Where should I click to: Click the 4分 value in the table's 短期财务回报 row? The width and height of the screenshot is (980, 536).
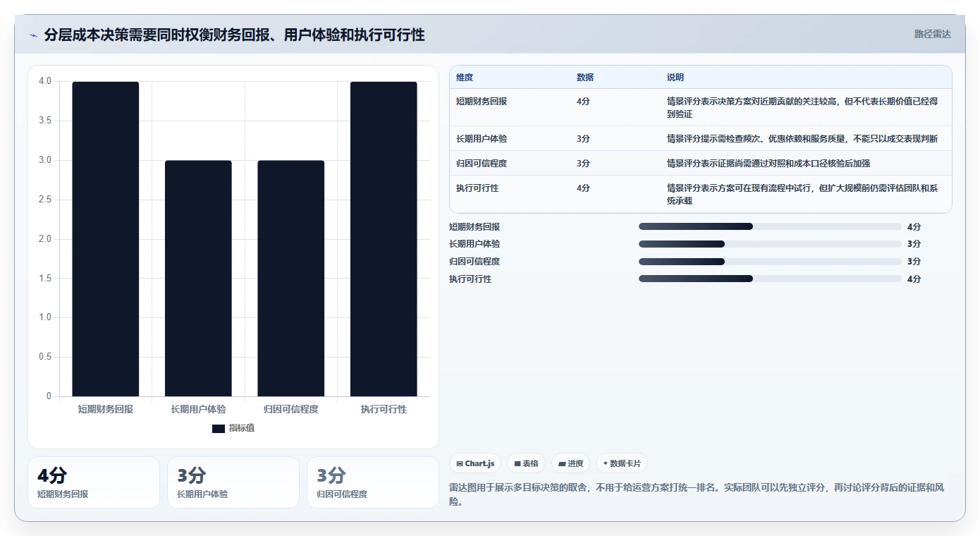tap(583, 102)
